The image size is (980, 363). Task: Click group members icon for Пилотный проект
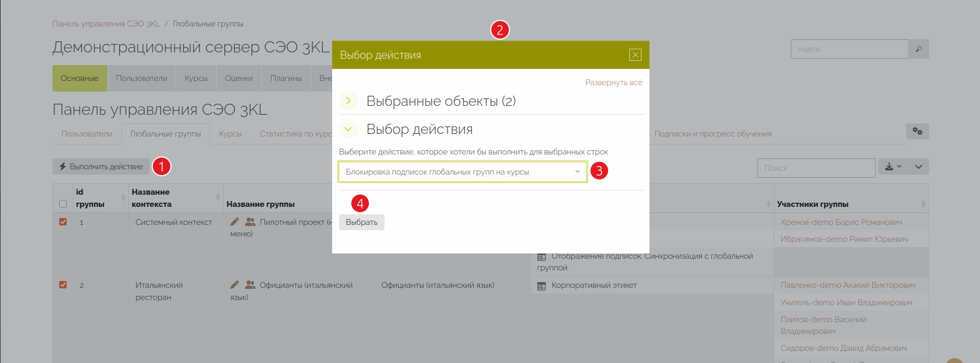pyautogui.click(x=250, y=222)
